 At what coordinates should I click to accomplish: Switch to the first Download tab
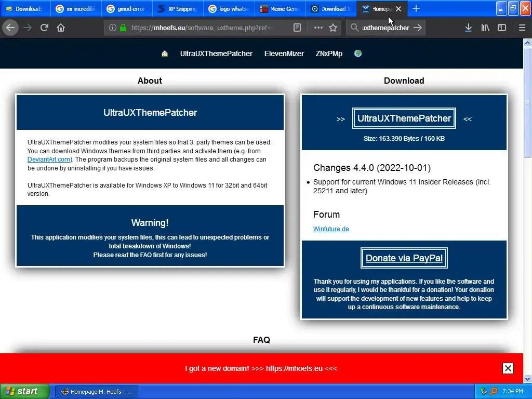[x=25, y=9]
